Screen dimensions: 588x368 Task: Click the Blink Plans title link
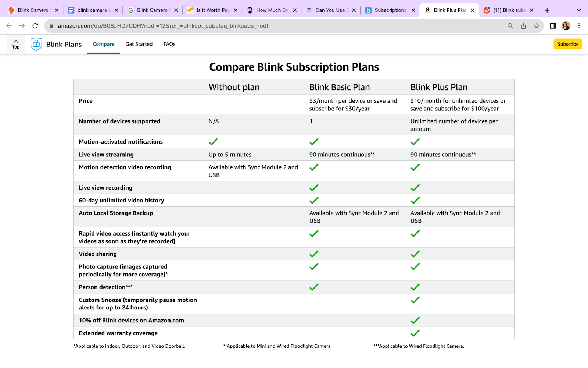click(x=64, y=44)
